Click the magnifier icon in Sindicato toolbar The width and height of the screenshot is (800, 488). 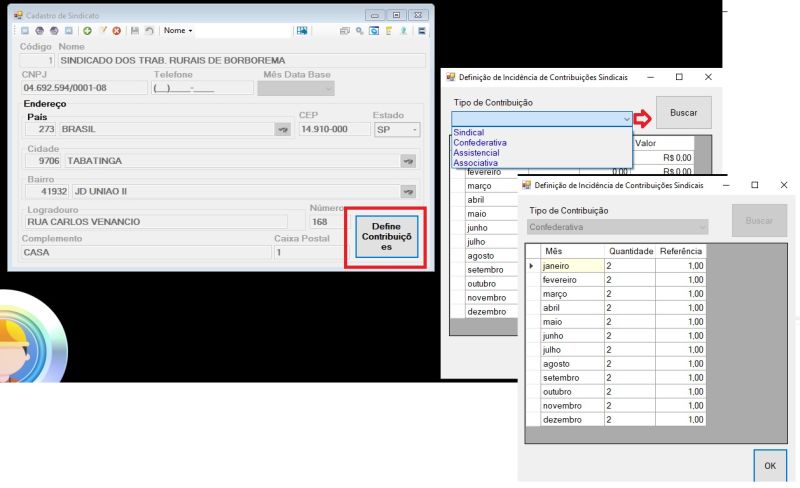(360, 31)
